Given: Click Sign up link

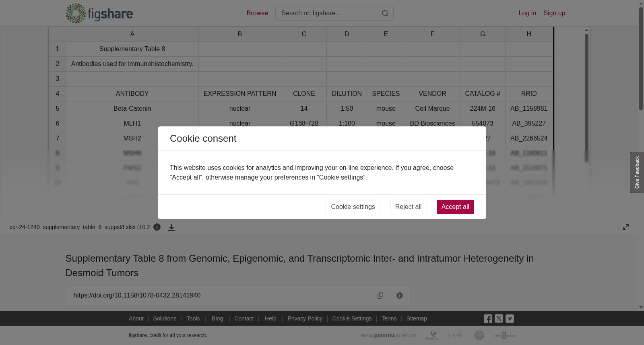Looking at the screenshot, I should tap(554, 13).
